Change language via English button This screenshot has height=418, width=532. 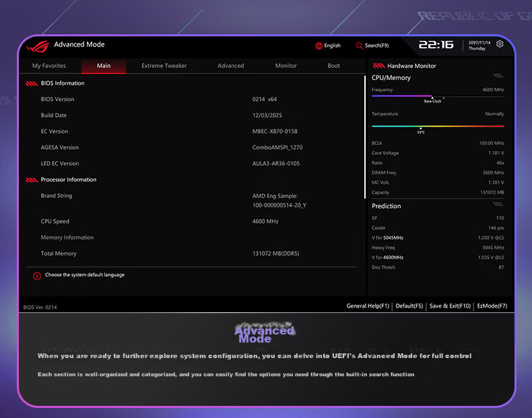328,46
